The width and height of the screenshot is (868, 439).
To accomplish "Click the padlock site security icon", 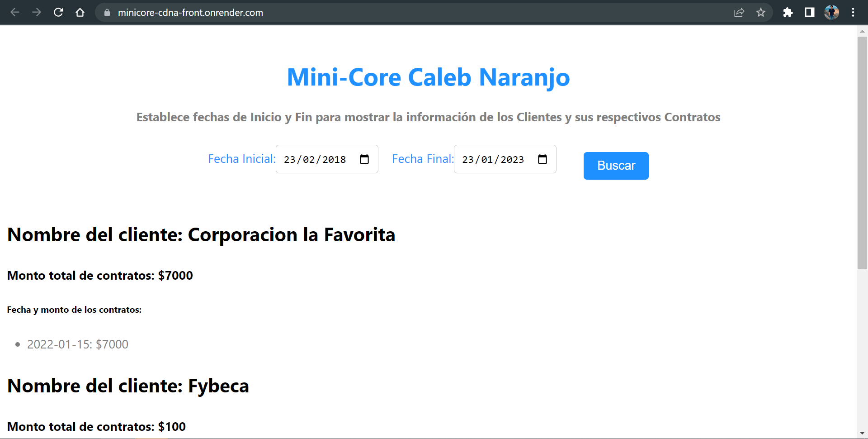I will tap(107, 13).
